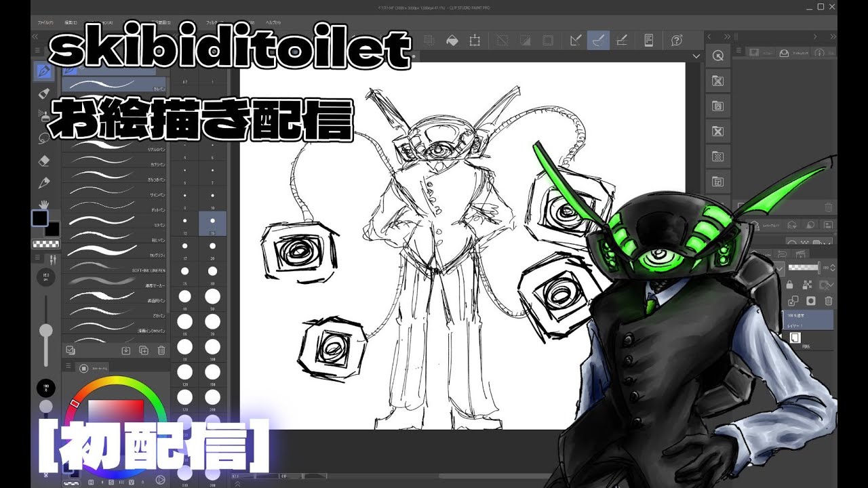This screenshot has width=868, height=488.
Task: Open the ヘルプ(H) menu
Action: [x=273, y=22]
